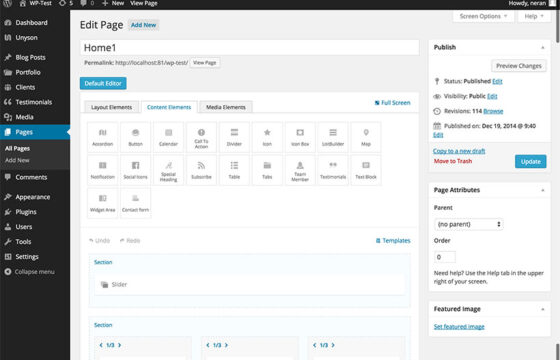Add a Text Block element
Screen dimensions: 560x360
click(366, 170)
